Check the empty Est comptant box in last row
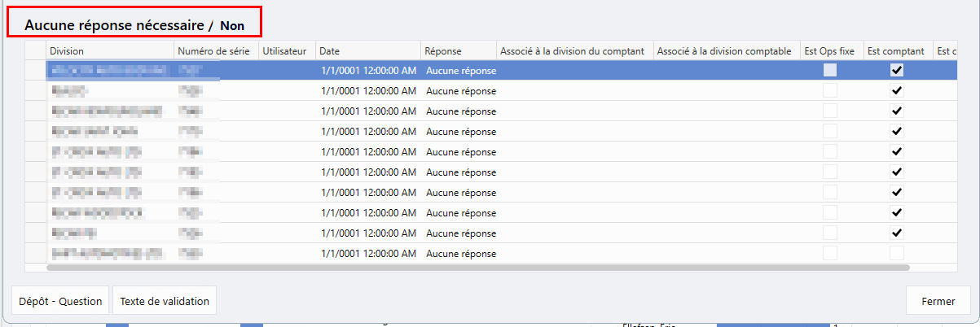 [x=897, y=253]
